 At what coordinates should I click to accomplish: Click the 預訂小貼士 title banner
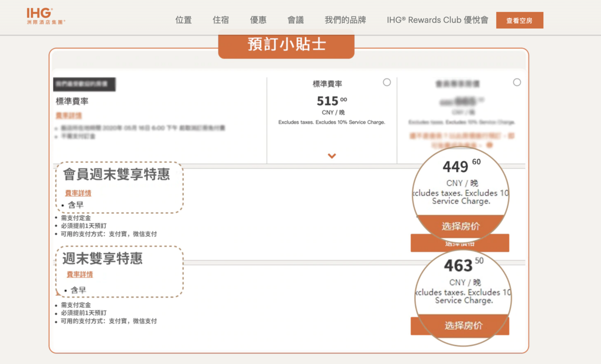[286, 44]
